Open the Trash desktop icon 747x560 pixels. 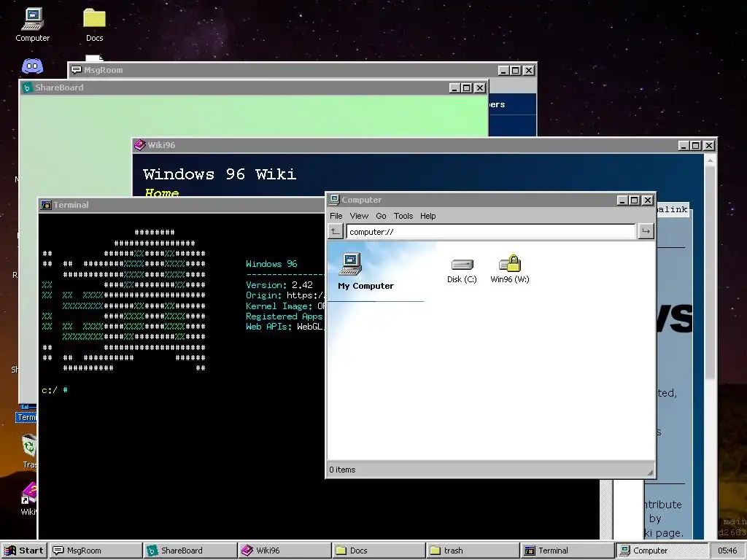[29, 450]
